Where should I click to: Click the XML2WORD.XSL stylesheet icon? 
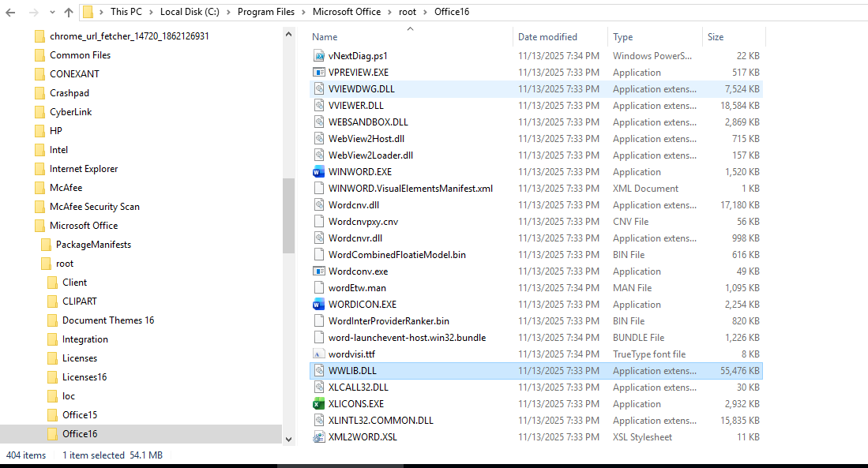point(319,436)
